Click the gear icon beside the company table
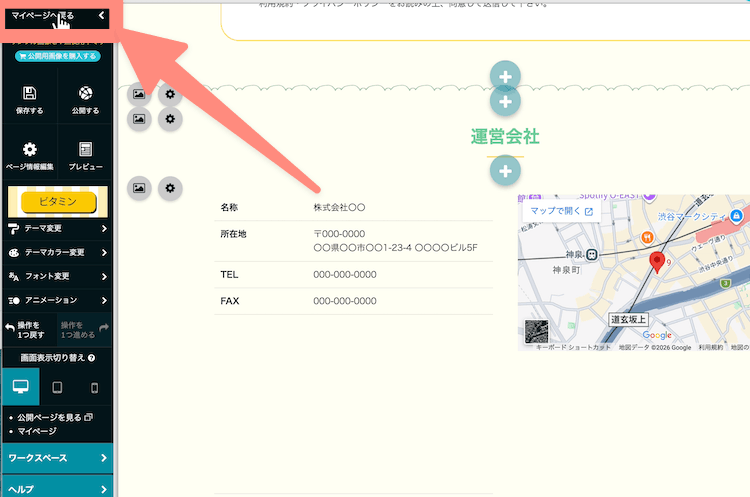The image size is (750, 497). (170, 188)
